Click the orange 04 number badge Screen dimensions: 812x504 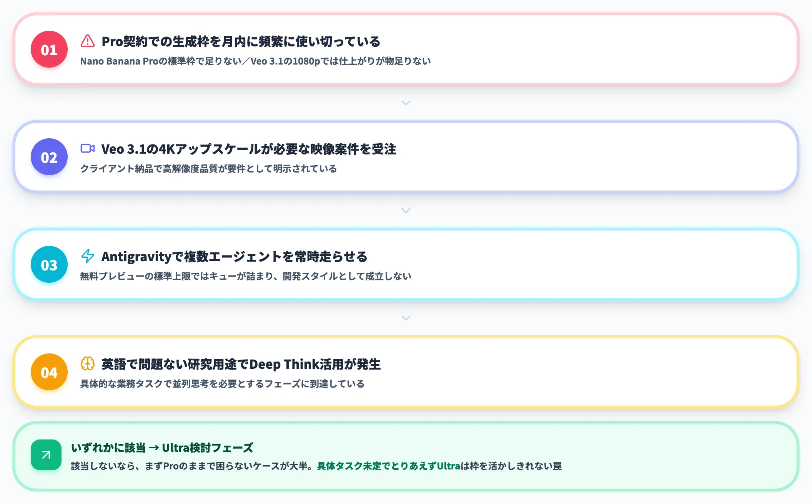(49, 372)
